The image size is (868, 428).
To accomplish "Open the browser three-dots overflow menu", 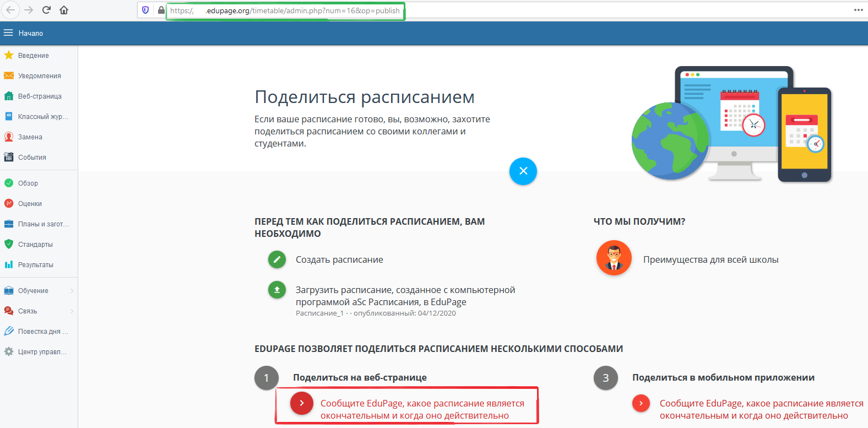I will click(x=858, y=10).
